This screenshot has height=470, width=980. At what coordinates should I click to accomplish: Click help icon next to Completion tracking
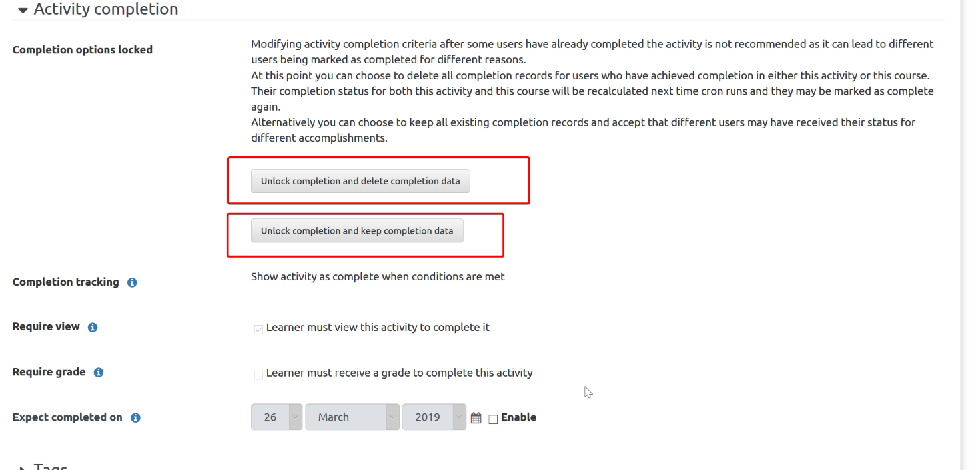coord(132,282)
